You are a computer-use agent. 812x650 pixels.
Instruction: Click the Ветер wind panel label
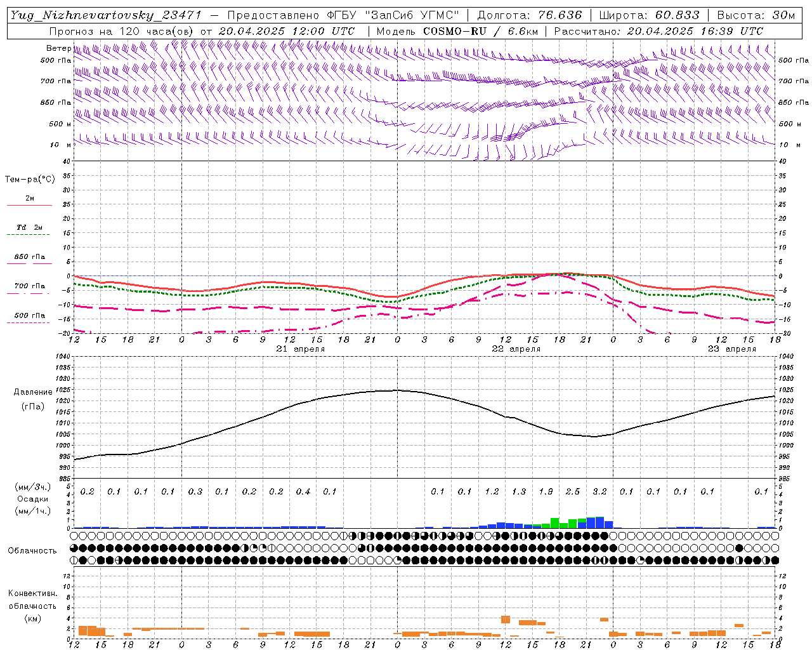[x=59, y=48]
